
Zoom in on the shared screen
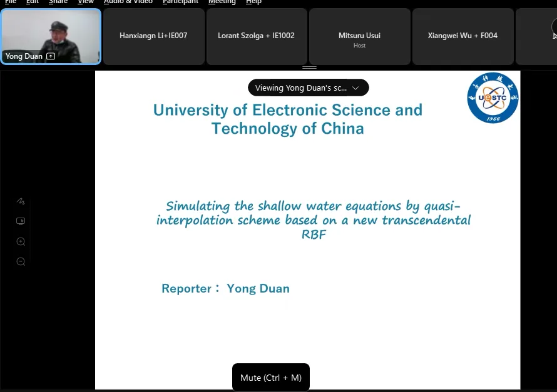click(x=21, y=241)
